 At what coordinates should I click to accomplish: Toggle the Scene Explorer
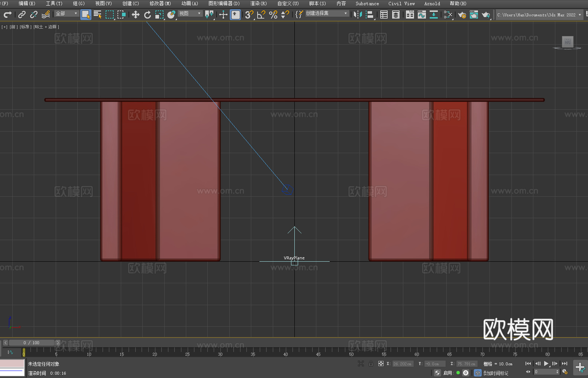click(x=384, y=14)
